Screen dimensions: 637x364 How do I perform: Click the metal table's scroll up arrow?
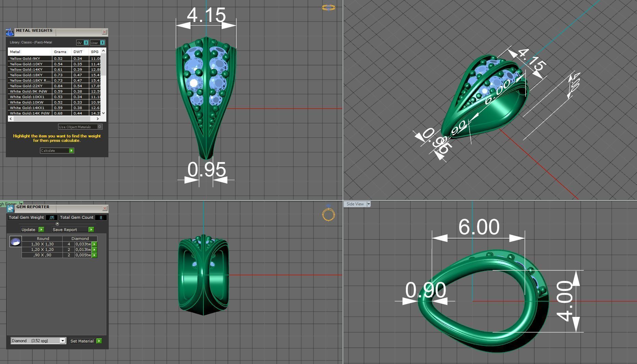(104, 51)
